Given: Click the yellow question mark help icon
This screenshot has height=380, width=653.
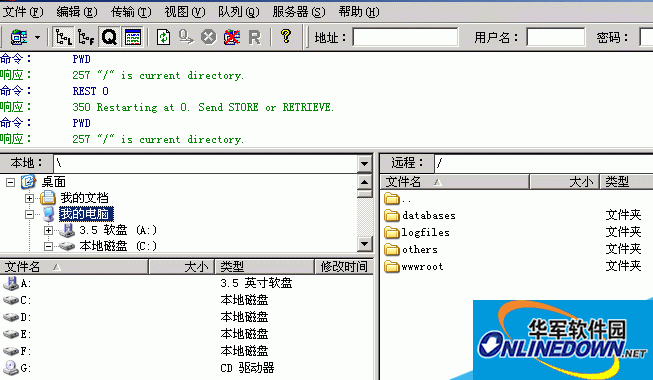Looking at the screenshot, I should [x=286, y=37].
